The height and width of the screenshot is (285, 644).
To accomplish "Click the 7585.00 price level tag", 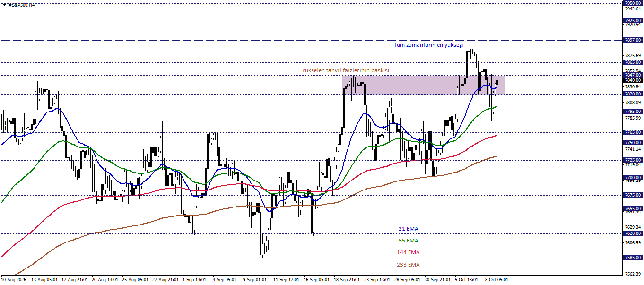I will click(633, 257).
